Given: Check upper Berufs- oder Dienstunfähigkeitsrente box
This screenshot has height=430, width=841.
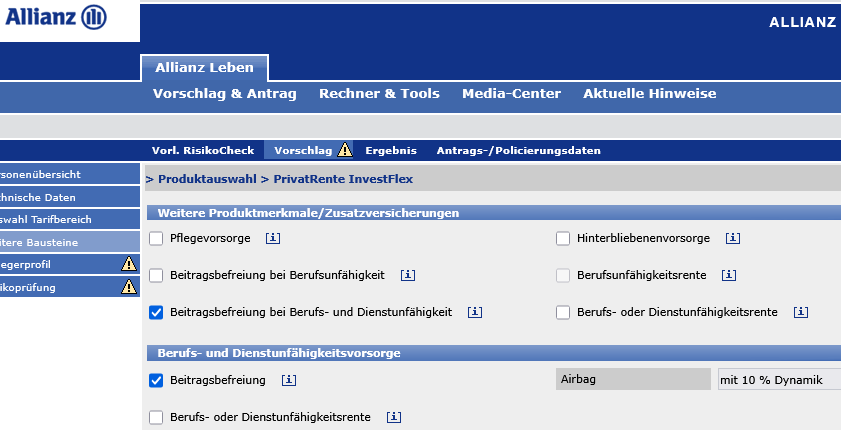Looking at the screenshot, I should [563, 313].
